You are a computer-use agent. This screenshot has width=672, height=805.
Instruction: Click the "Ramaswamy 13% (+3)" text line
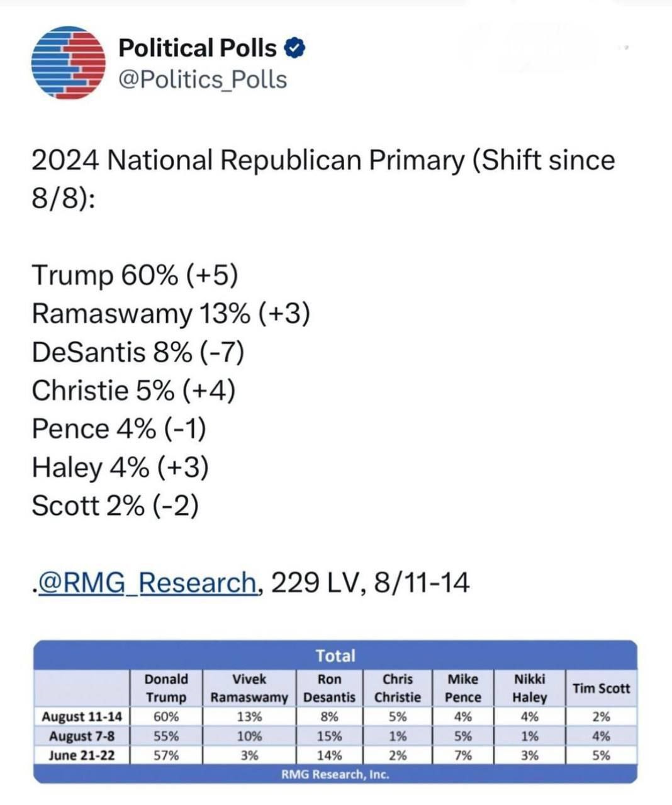[x=171, y=314]
